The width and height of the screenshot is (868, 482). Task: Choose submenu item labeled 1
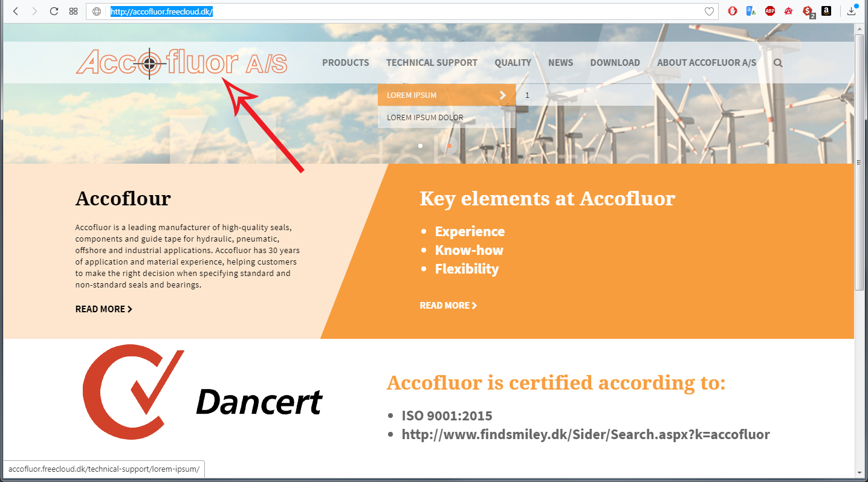coord(585,95)
